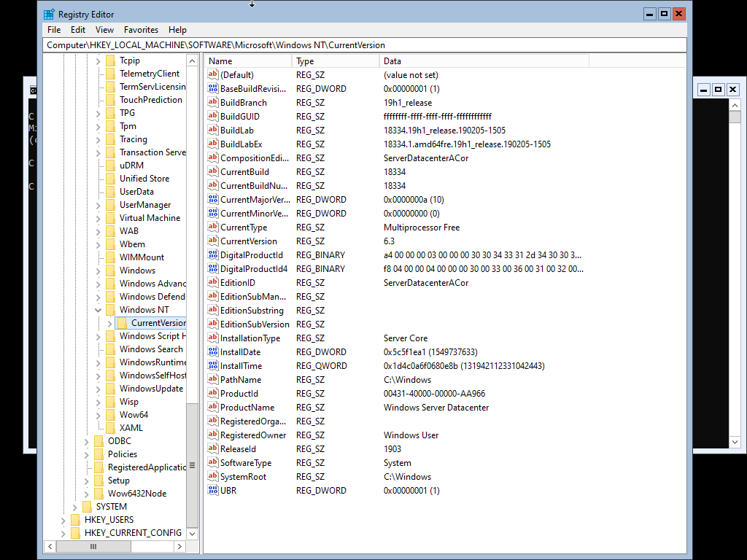Click the DigitalProductId binary value icon

(x=213, y=254)
